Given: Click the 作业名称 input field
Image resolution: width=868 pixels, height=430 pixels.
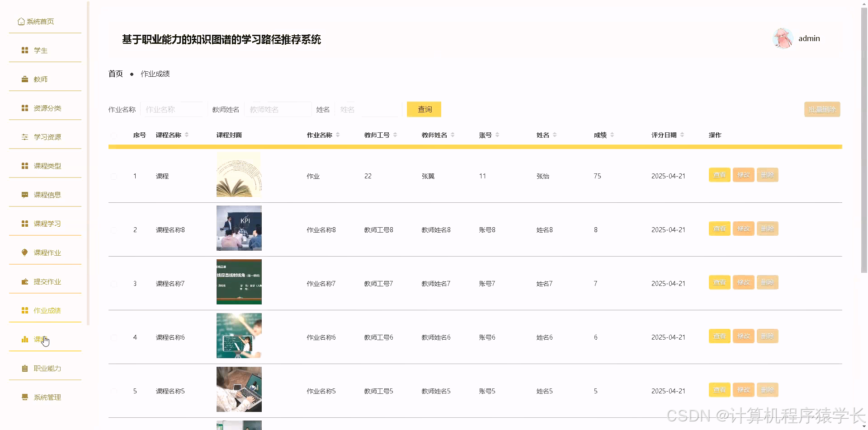Looking at the screenshot, I should click(173, 109).
